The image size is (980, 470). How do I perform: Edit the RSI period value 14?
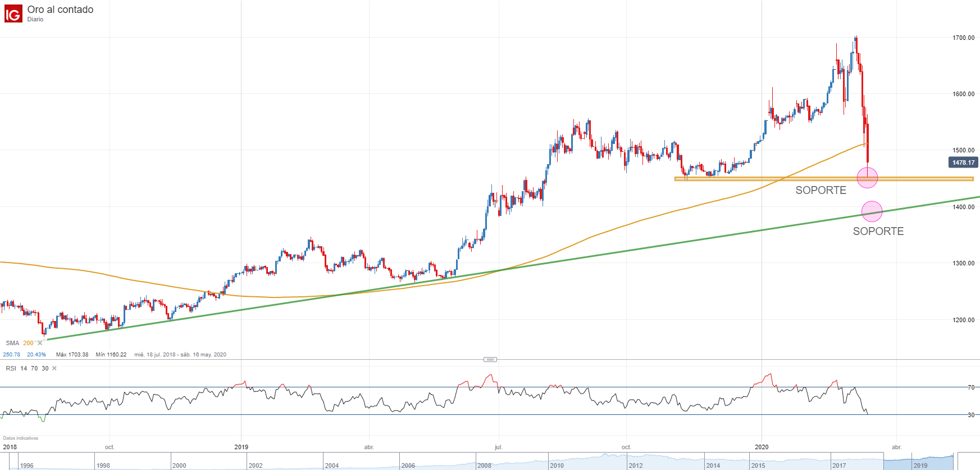pos(24,368)
